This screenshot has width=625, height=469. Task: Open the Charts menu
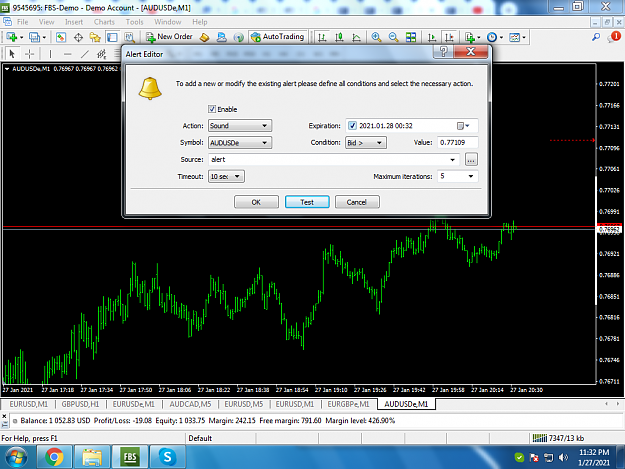[104, 22]
